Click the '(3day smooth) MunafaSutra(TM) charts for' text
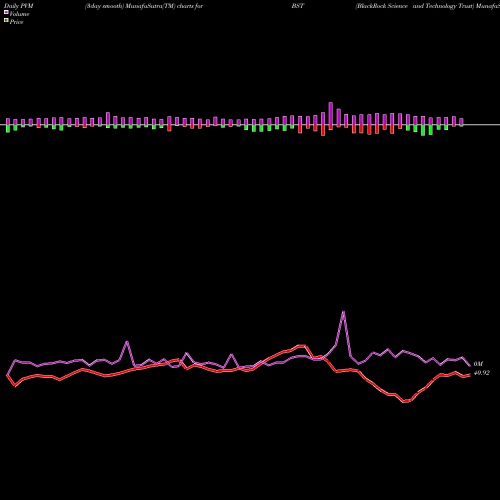500x500 pixels. [x=144, y=6]
